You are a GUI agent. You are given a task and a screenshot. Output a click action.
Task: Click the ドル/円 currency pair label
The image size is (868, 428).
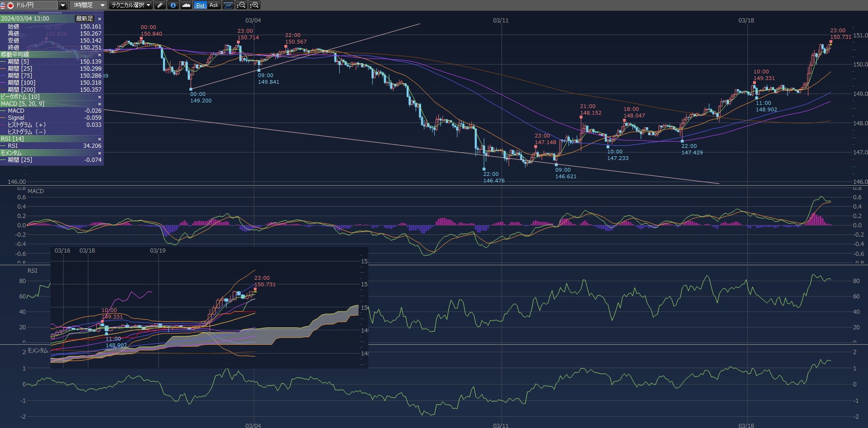tap(30, 5)
